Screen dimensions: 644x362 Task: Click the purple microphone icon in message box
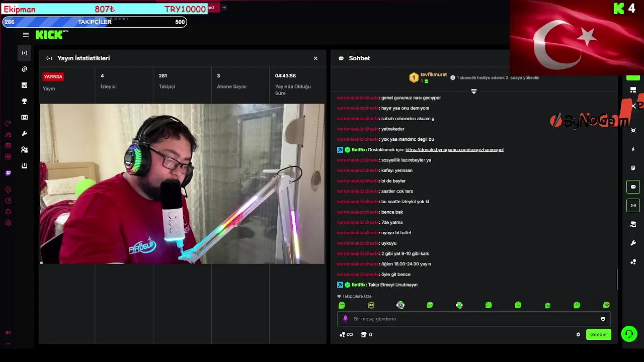(x=345, y=319)
